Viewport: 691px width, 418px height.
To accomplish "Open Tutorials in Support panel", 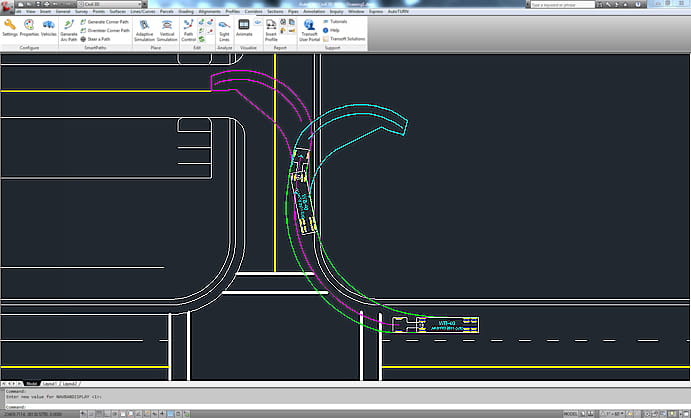I will coord(335,22).
